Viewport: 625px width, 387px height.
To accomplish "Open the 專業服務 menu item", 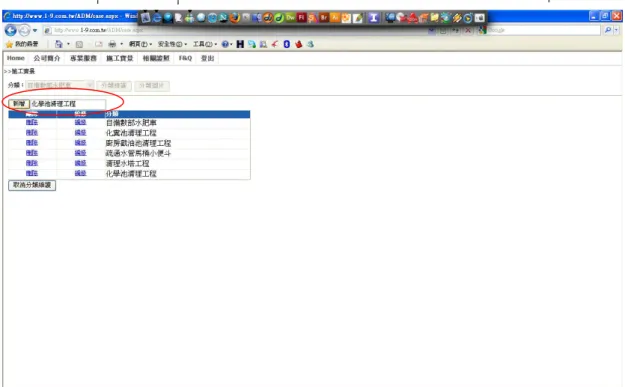I will pos(83,58).
